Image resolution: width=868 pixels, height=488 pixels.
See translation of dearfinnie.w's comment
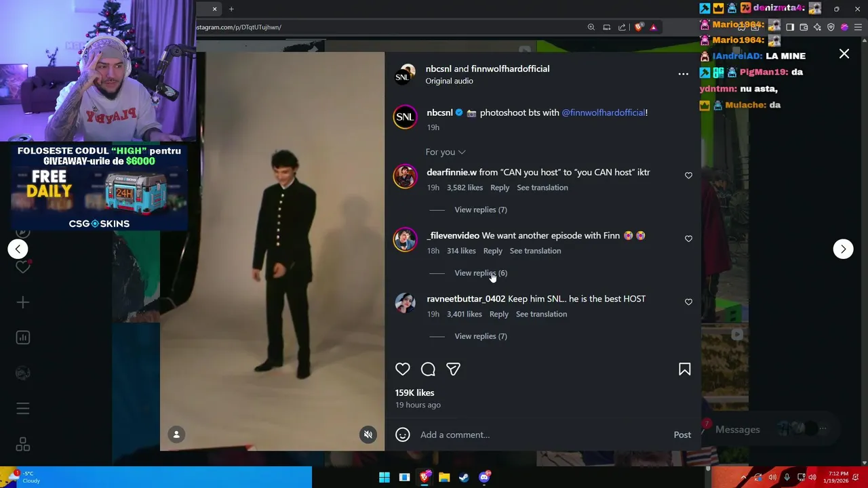coord(542,188)
